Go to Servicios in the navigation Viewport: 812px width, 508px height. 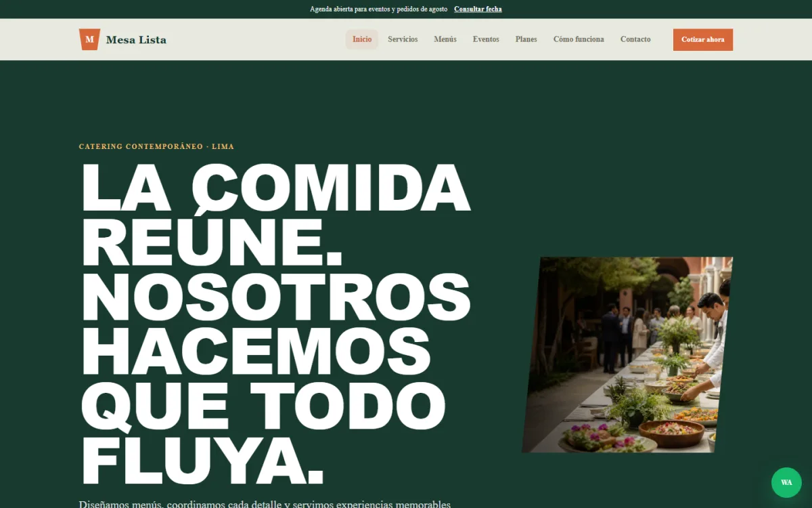pos(403,39)
